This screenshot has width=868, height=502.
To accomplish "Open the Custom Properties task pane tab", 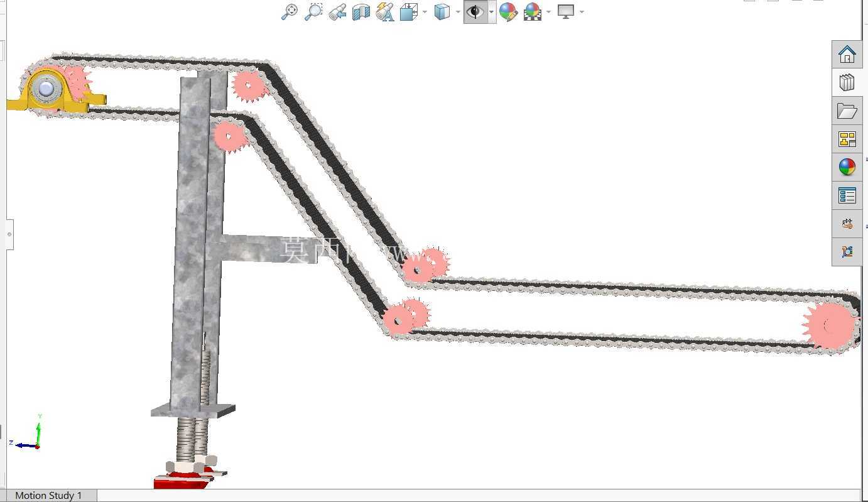I will (847, 195).
